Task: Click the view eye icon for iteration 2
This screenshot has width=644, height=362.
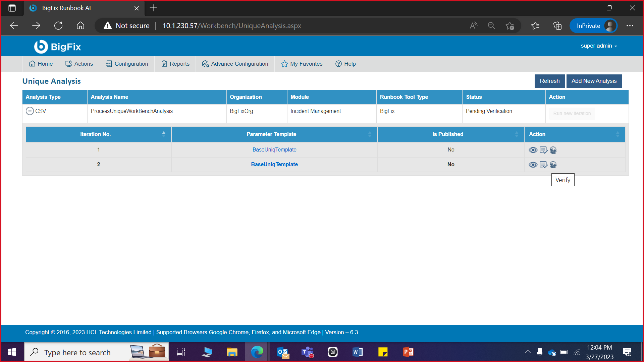Action: [x=533, y=165]
